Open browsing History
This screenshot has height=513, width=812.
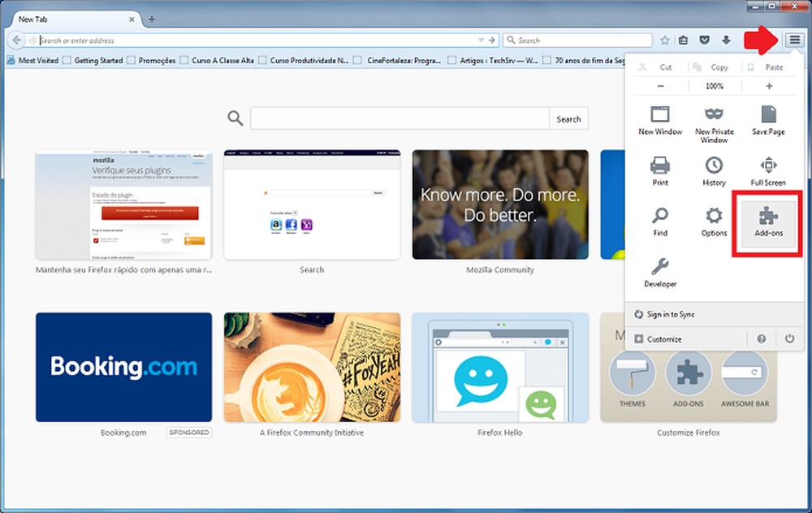point(713,169)
